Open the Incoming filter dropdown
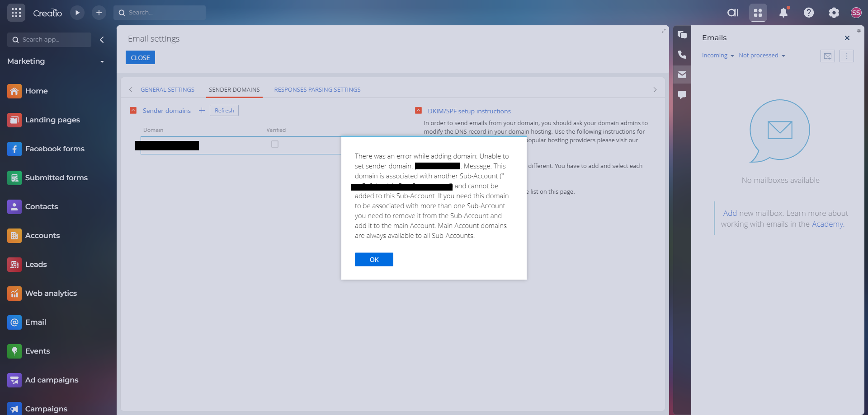 coord(718,56)
